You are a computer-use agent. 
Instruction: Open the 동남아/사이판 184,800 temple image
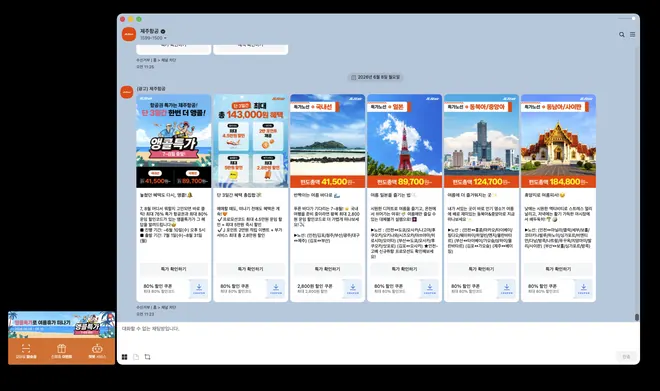click(559, 141)
